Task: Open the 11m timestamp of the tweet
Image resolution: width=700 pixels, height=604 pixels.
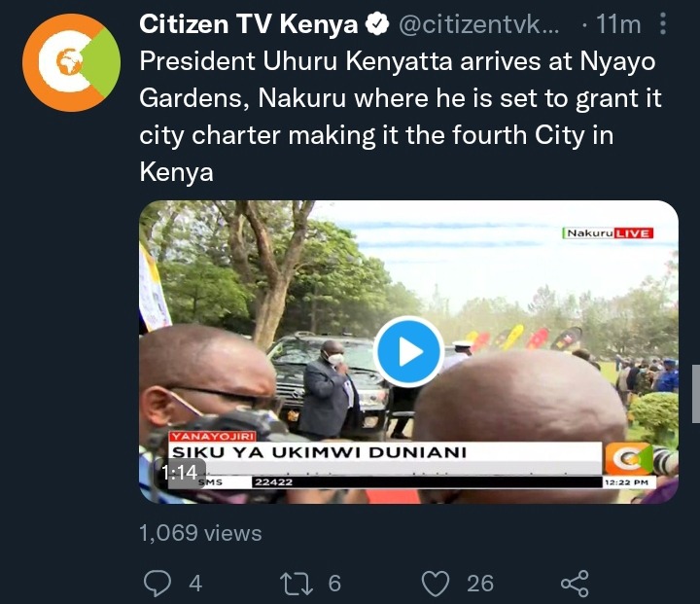Action: point(618,24)
